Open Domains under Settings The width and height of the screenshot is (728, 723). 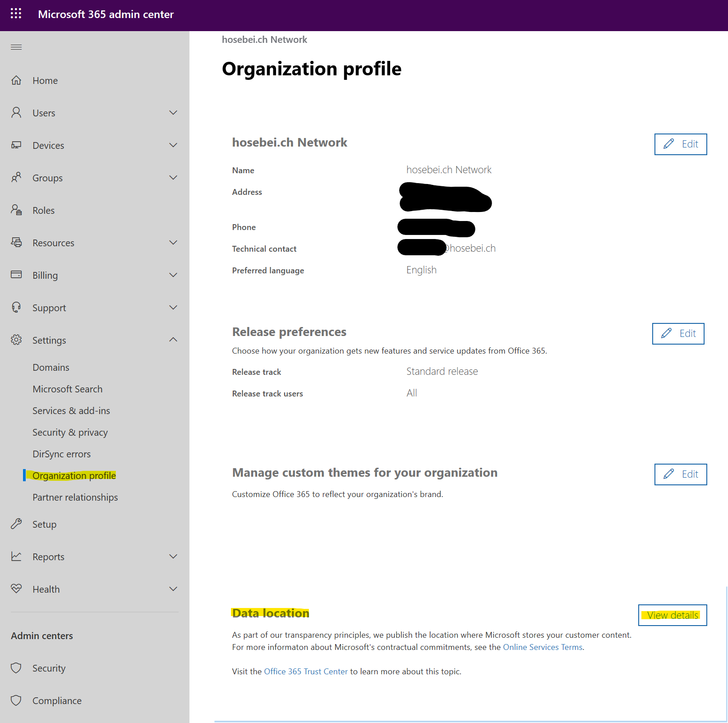tap(51, 368)
